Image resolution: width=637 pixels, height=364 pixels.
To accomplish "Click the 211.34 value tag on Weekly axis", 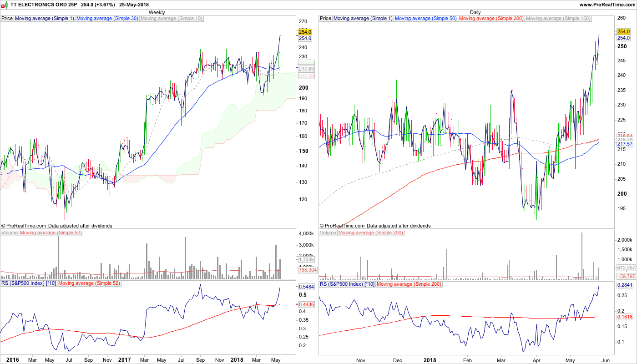I will (x=306, y=76).
